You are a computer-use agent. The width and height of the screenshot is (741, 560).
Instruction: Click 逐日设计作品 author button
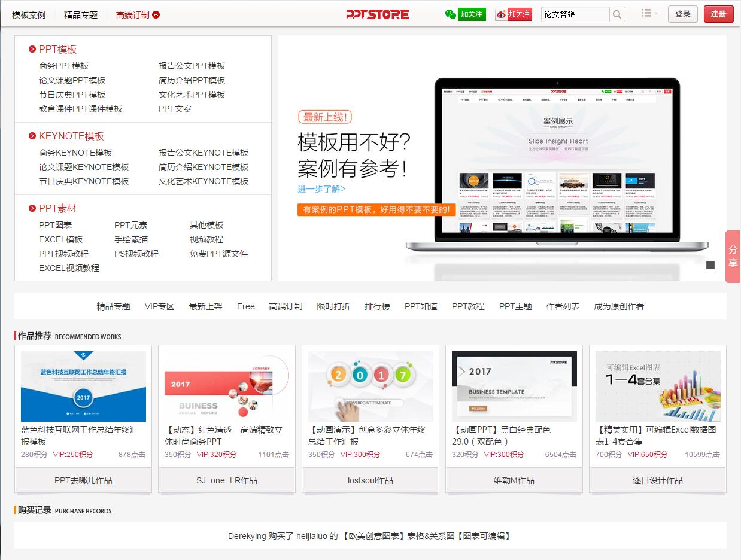658,480
